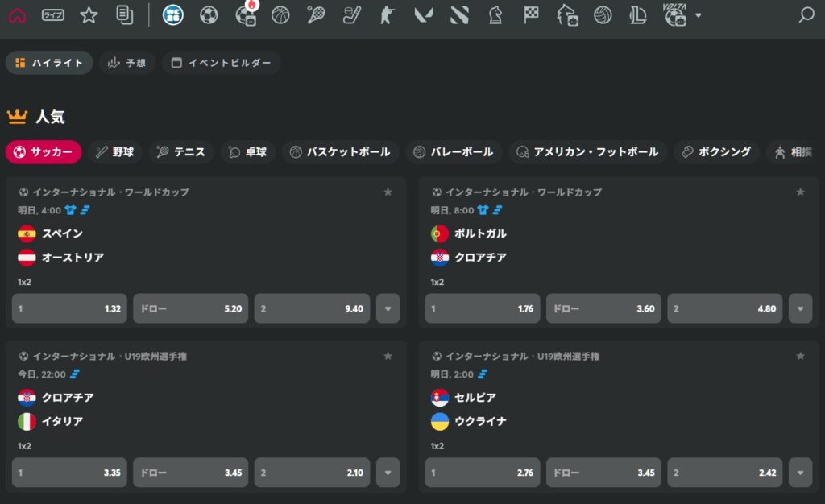Open the e-soccer icon with flame badge
Screen dimensions: 825x504
246,14
